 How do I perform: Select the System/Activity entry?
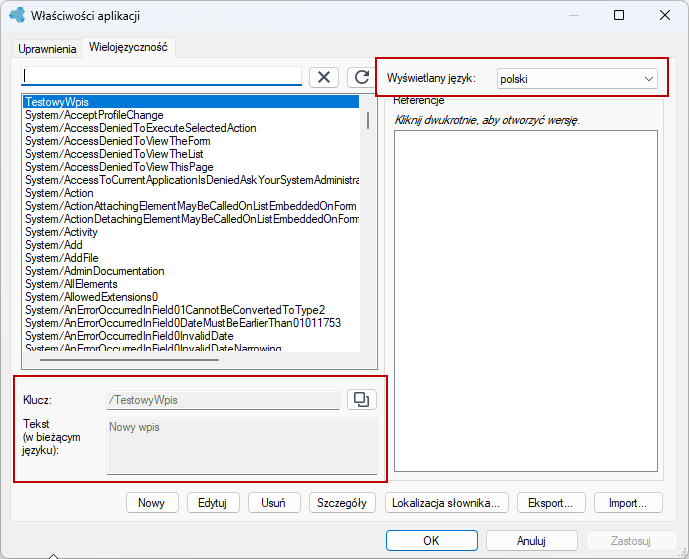(191, 232)
